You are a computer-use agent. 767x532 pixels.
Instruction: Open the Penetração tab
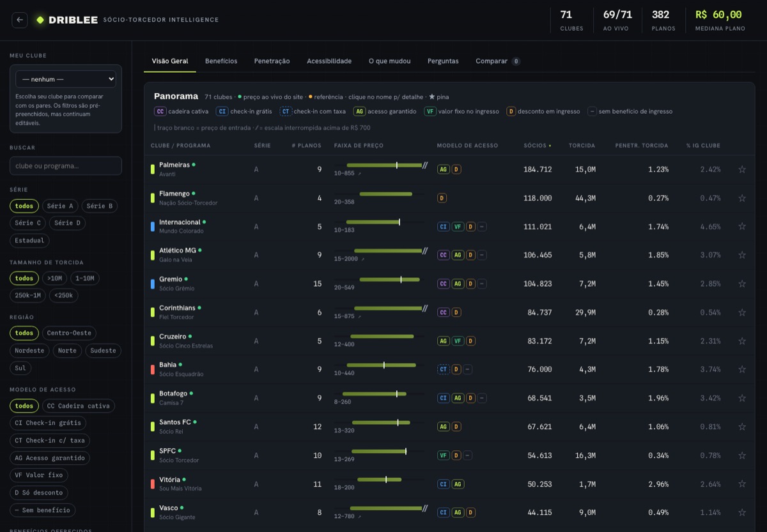272,61
